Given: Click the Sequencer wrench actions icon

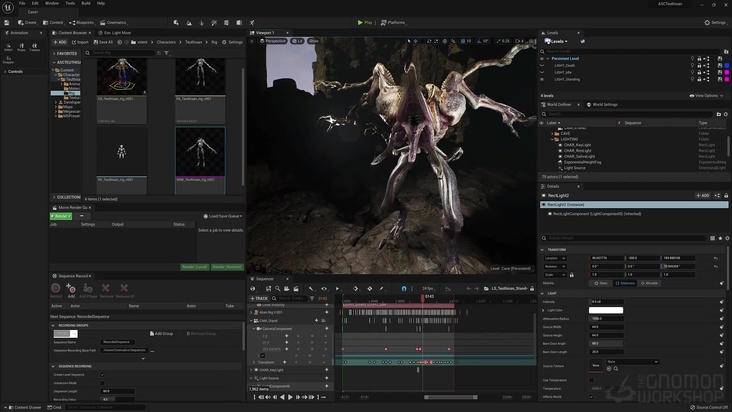Looking at the screenshot, I should [x=311, y=289].
